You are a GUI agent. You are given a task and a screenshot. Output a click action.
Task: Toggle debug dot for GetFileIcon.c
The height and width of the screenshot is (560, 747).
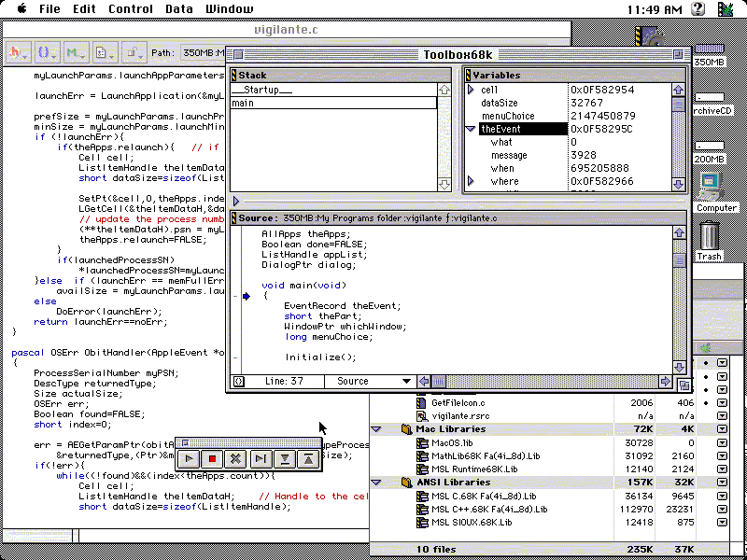click(707, 402)
